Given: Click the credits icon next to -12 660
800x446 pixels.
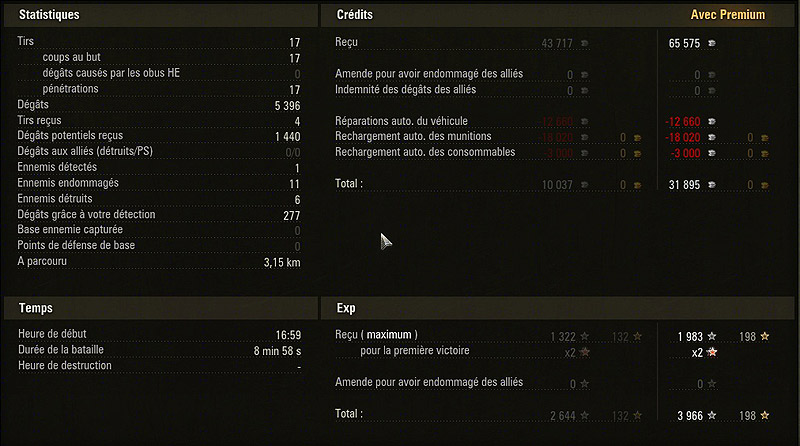Looking at the screenshot, I should click(712, 121).
